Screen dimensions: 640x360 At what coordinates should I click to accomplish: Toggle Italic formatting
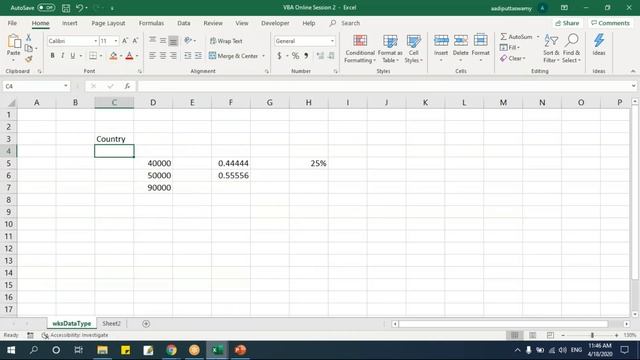click(x=62, y=56)
